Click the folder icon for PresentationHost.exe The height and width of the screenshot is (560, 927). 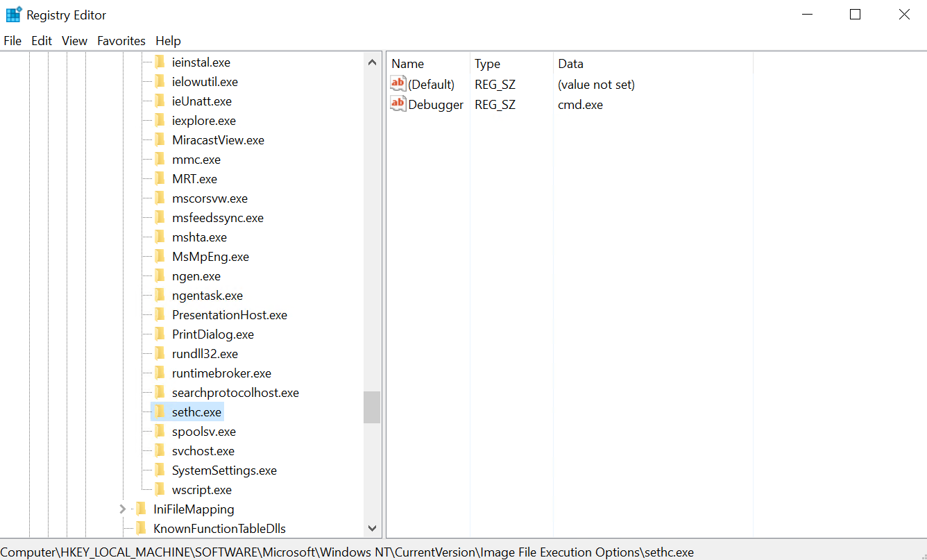[160, 315]
